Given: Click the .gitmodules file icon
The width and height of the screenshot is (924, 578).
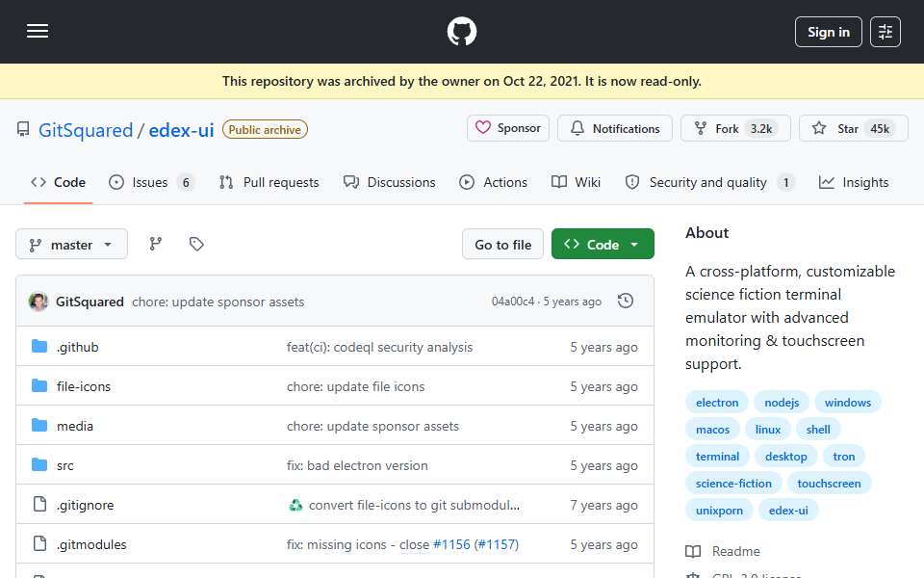Looking at the screenshot, I should (x=39, y=543).
